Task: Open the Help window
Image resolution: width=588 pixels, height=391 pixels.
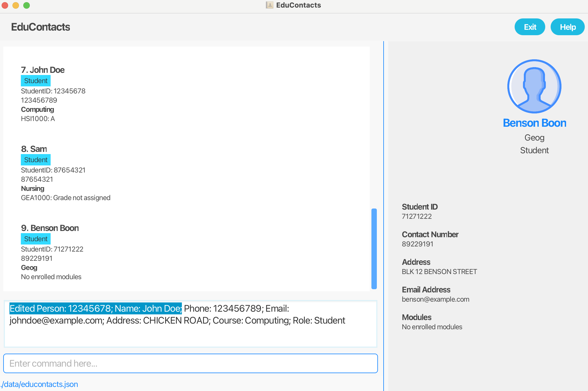Action: point(567,27)
